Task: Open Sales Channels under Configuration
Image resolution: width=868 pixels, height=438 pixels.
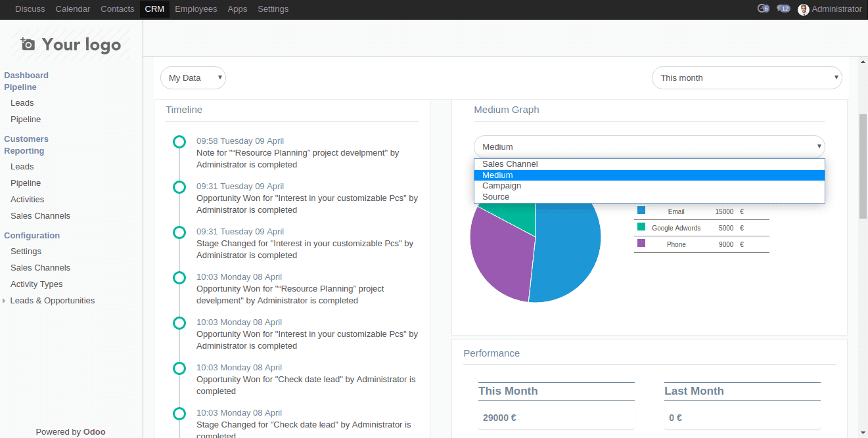Action: click(x=41, y=268)
